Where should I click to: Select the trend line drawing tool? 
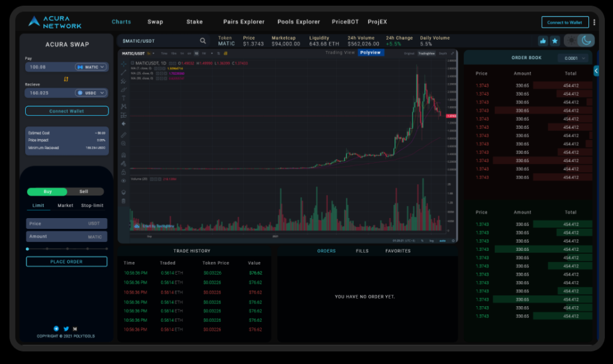click(123, 73)
